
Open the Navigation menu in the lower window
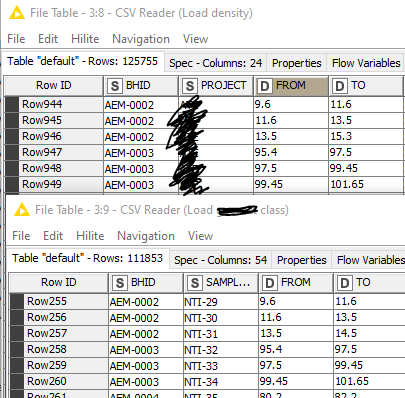pyautogui.click(x=146, y=236)
